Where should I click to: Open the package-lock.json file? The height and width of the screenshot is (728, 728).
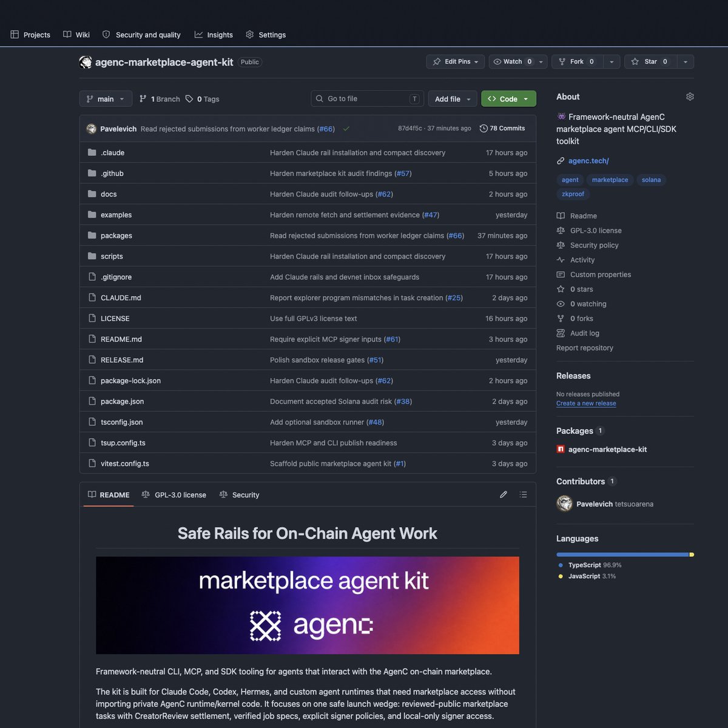coord(130,380)
